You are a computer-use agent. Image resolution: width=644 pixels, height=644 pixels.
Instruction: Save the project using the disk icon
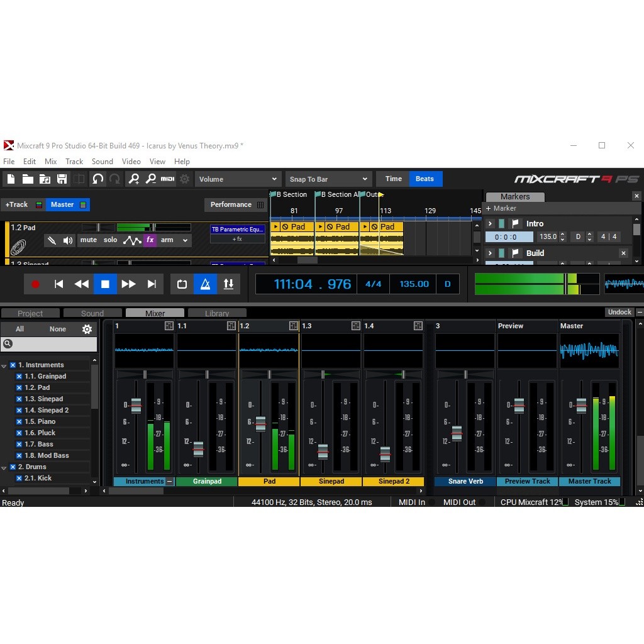click(62, 179)
